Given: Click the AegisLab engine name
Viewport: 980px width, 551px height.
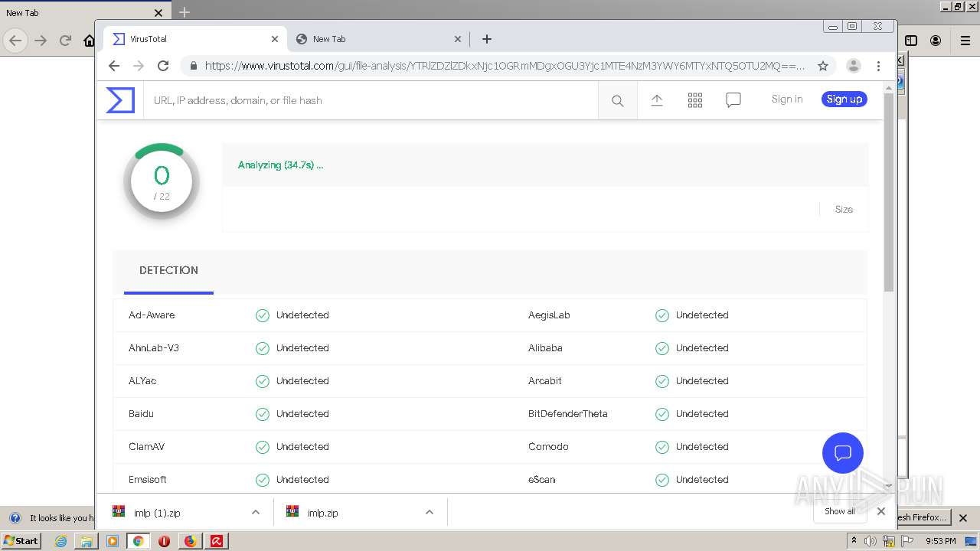Looking at the screenshot, I should (549, 315).
